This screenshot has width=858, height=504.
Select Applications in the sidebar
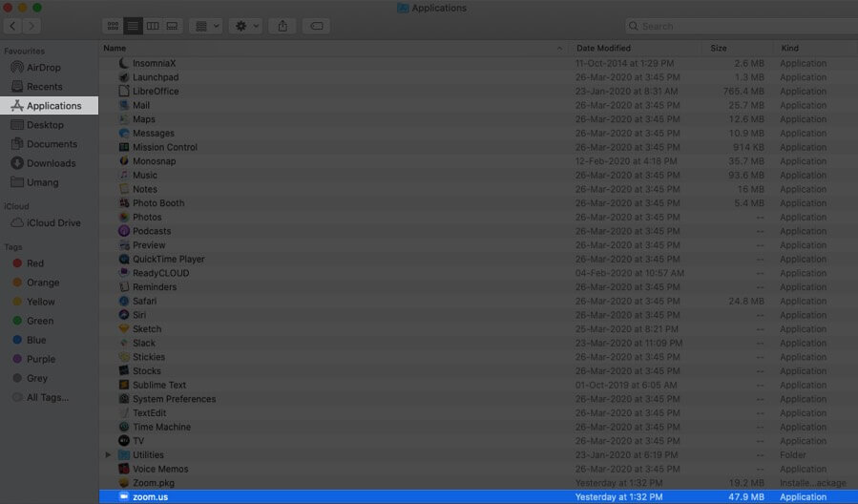click(x=50, y=106)
